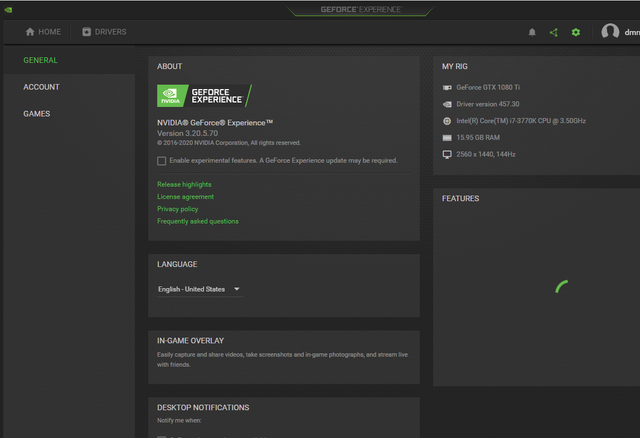Click the NVIDIA logo in title bar

click(8, 10)
